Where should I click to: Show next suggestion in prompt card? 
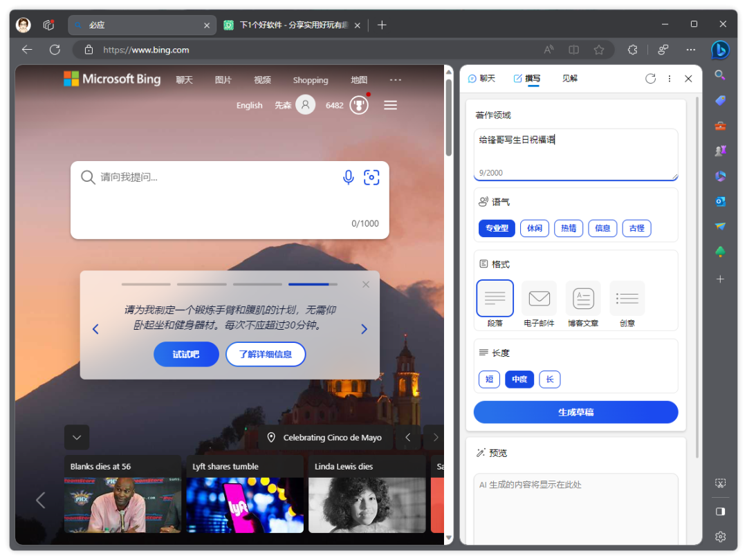pos(364,329)
